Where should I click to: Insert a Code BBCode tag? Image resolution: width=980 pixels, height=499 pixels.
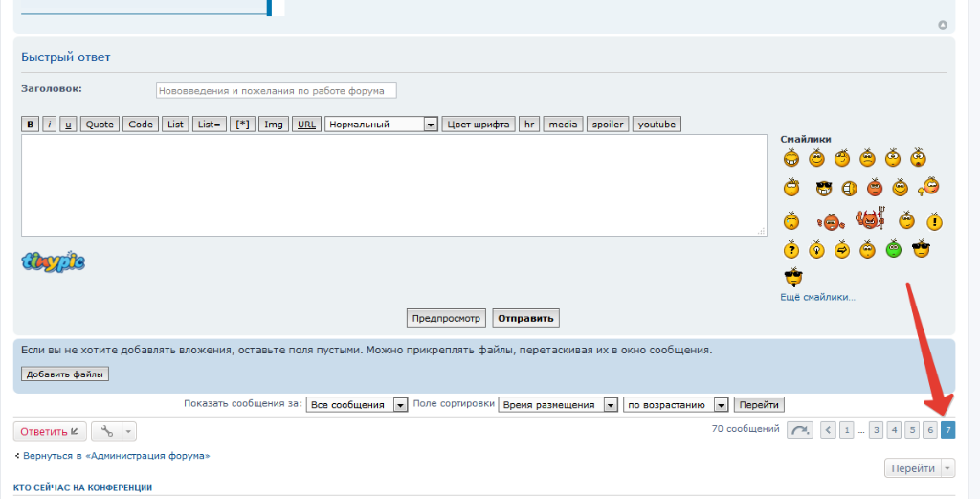coord(141,125)
